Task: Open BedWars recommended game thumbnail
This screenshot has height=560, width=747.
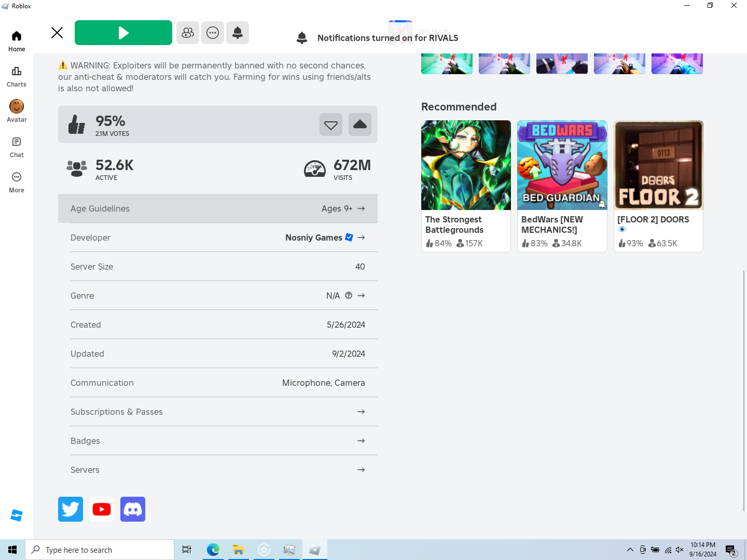Action: tap(562, 165)
